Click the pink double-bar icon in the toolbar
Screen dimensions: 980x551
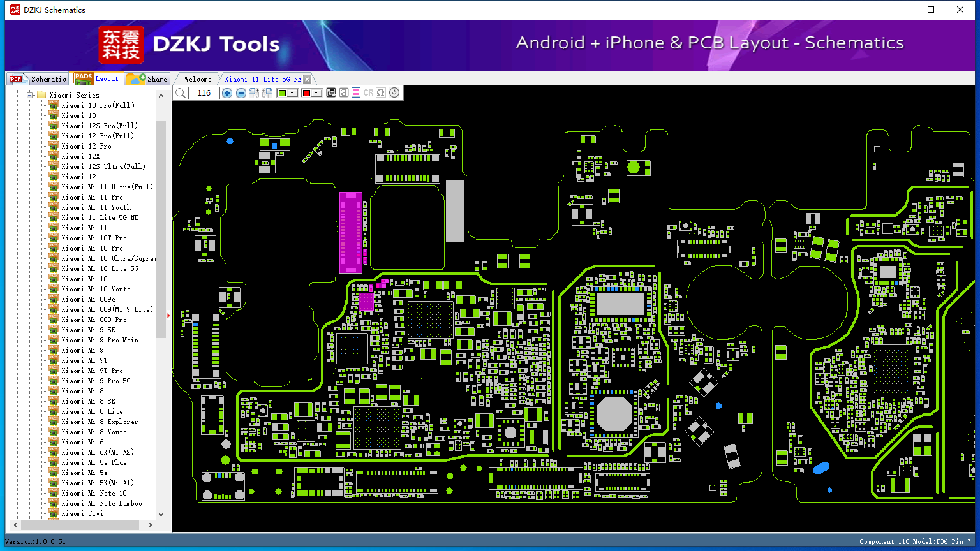[x=356, y=93]
